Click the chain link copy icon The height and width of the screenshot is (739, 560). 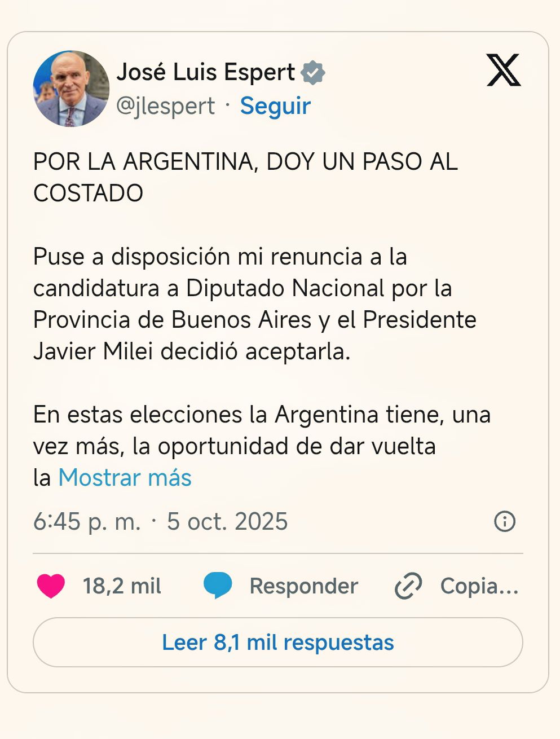tap(408, 586)
